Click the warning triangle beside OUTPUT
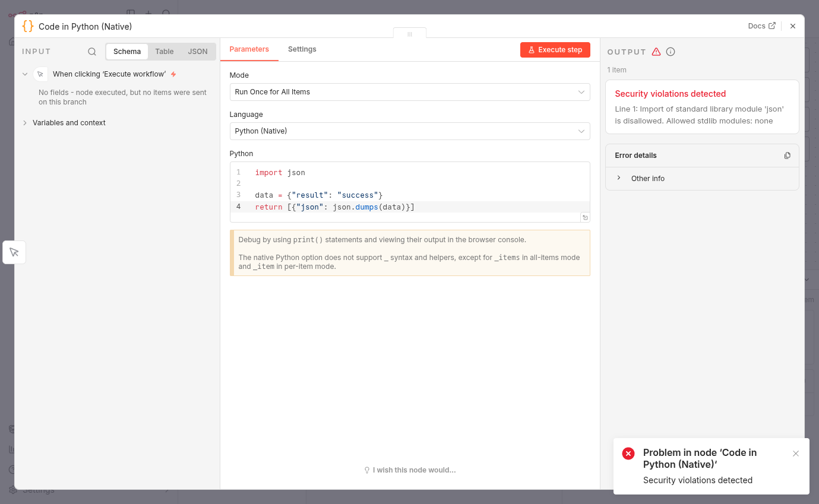The image size is (819, 504). pos(656,51)
